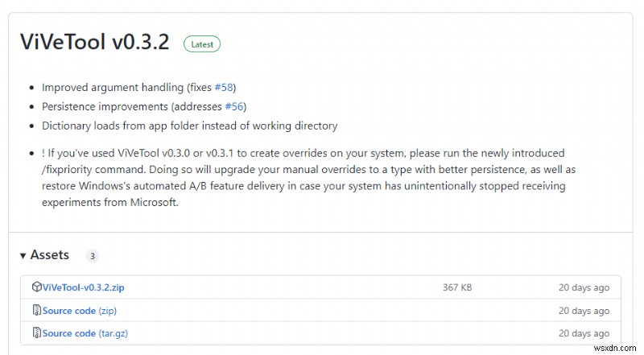Click the 'Dictionary loads from app folder' bullet
This screenshot has width=644, height=355.
pos(189,126)
